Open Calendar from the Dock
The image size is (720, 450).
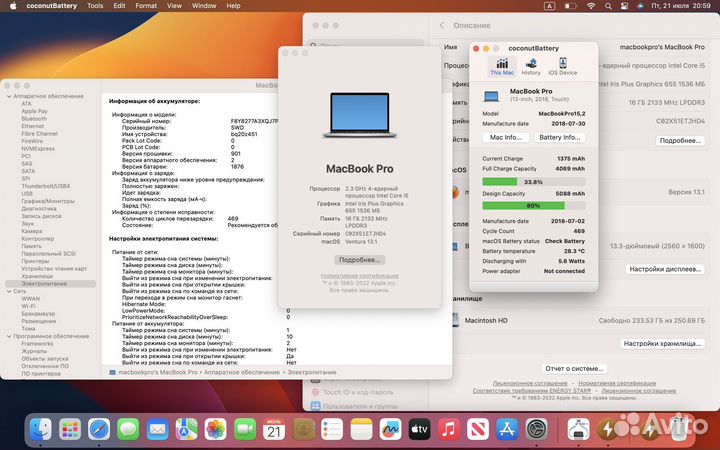coord(274,430)
